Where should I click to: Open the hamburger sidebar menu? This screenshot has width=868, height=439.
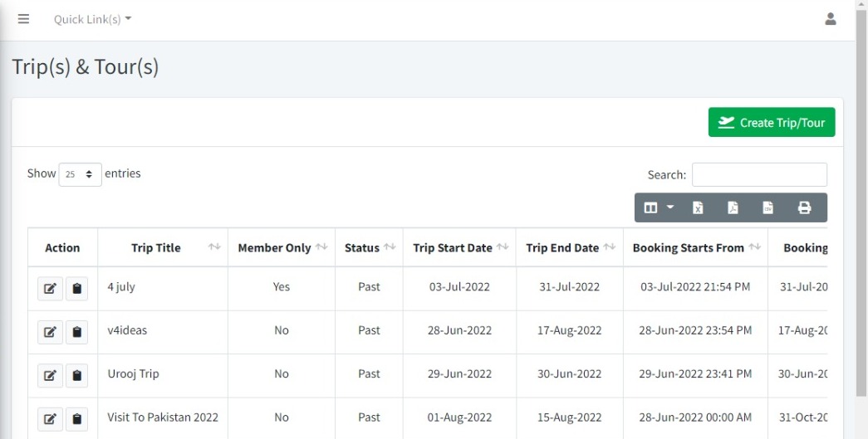tap(23, 19)
